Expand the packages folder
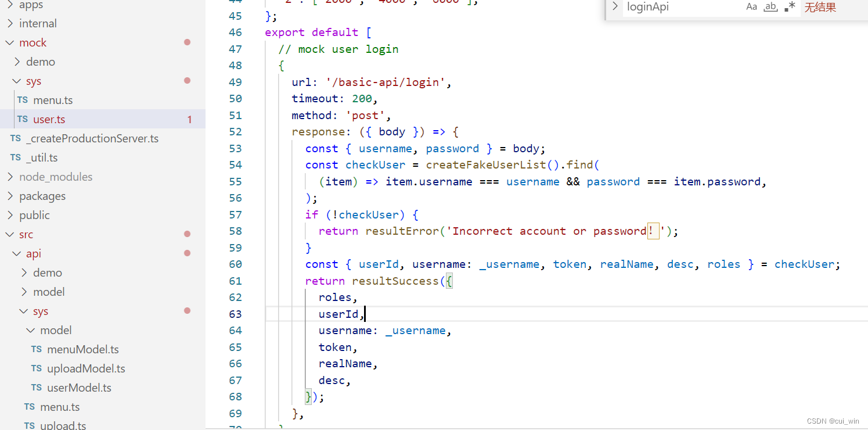Image resolution: width=868 pixels, height=430 pixels. coord(10,196)
